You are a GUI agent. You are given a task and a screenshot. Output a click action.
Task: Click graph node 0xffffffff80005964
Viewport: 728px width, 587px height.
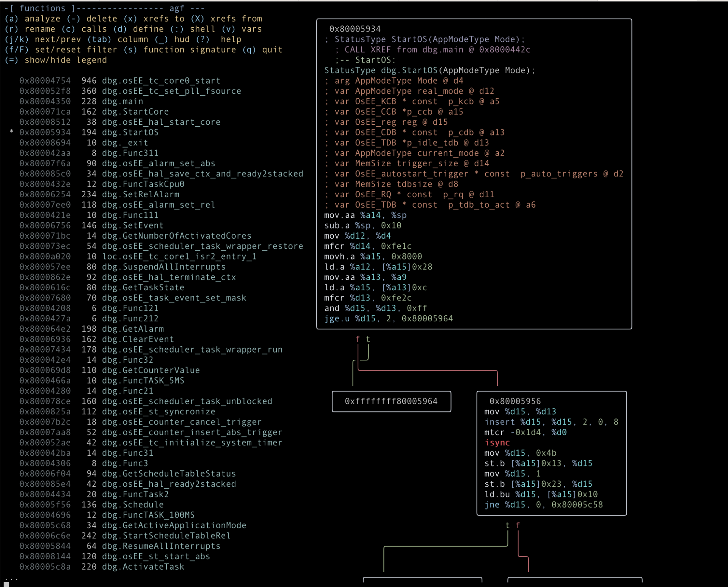point(391,401)
